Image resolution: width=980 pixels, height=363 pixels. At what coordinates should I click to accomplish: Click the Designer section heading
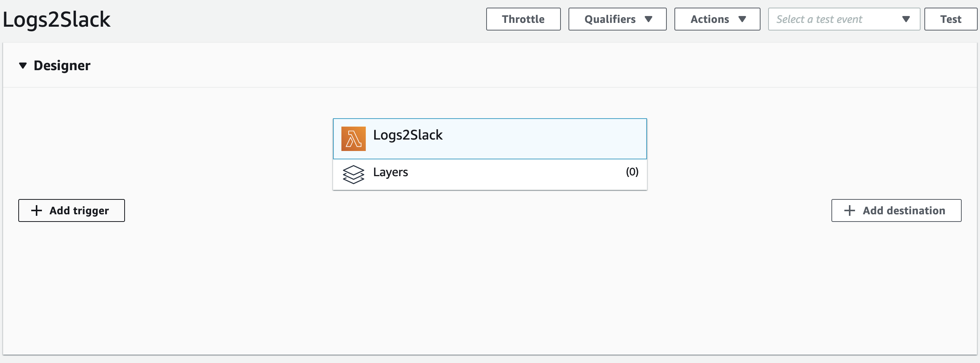(62, 66)
